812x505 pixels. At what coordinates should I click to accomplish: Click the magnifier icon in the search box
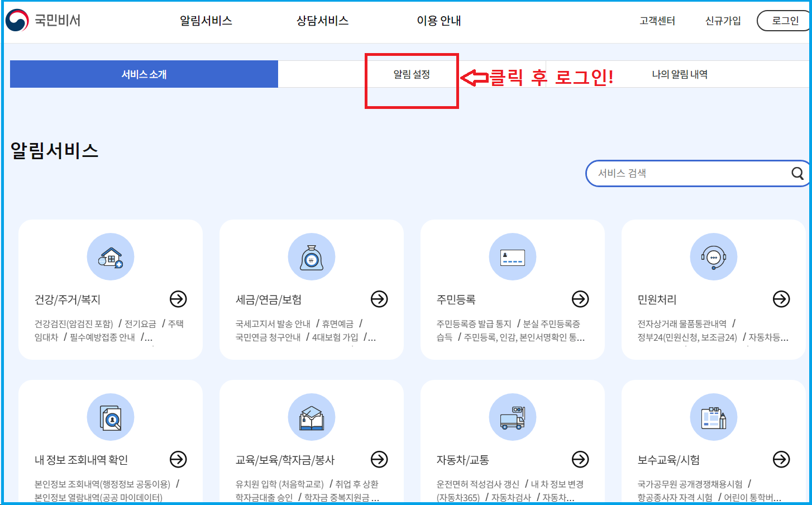tap(797, 173)
